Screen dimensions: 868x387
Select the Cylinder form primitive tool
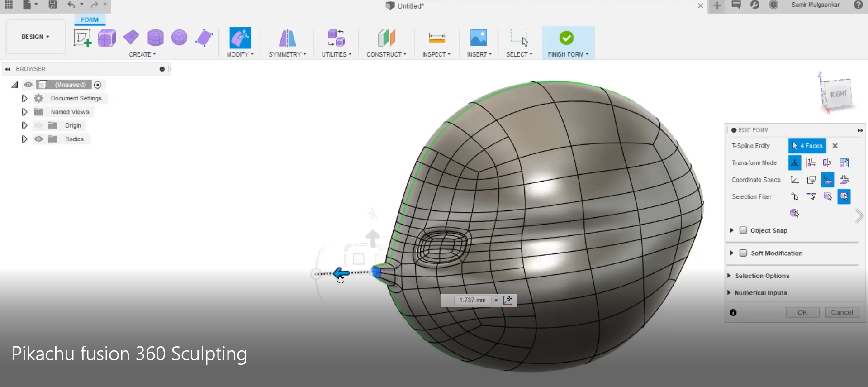[x=155, y=38]
